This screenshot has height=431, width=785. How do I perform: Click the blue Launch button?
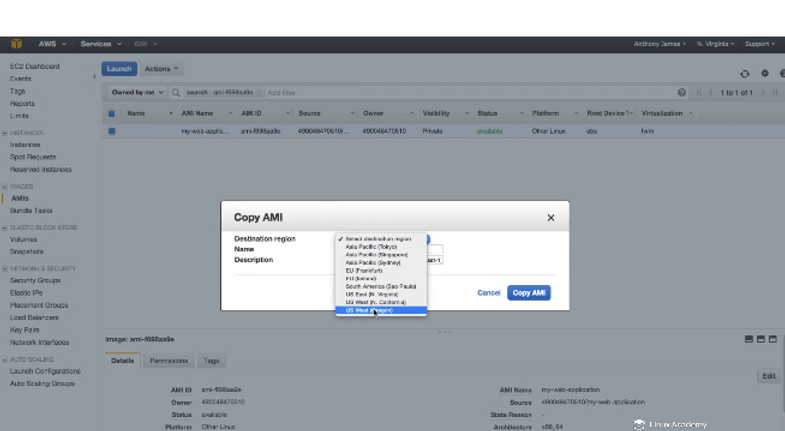pos(119,69)
